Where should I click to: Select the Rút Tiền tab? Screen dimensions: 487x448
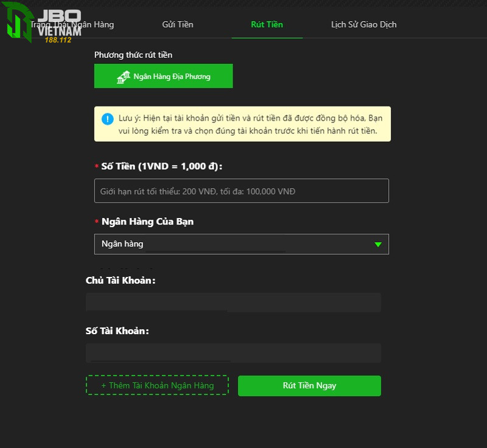[x=267, y=24]
